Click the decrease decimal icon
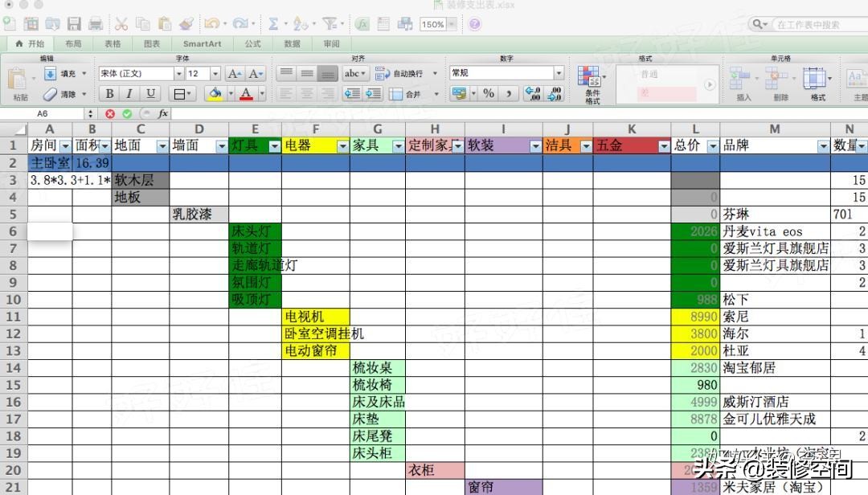Viewport: 868px width, 495px height. (554, 93)
